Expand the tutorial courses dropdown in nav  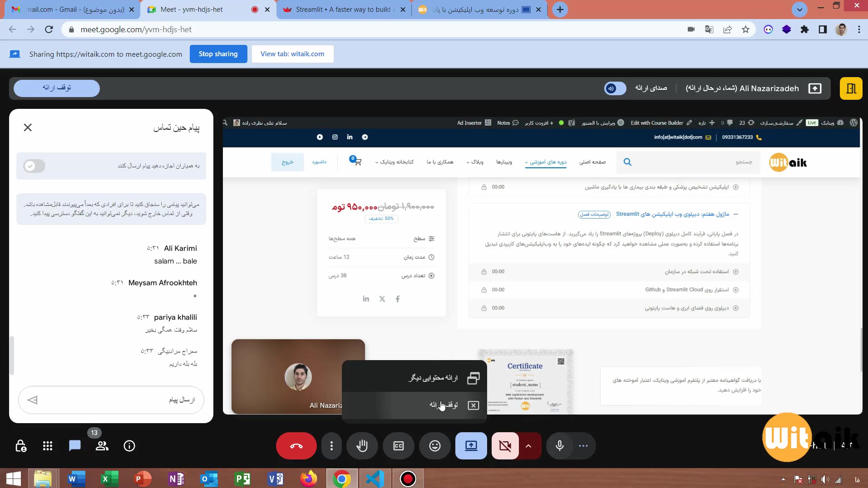click(x=546, y=162)
